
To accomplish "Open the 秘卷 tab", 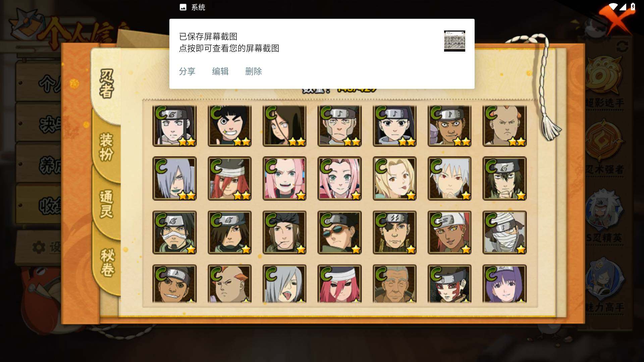I will click(x=107, y=263).
